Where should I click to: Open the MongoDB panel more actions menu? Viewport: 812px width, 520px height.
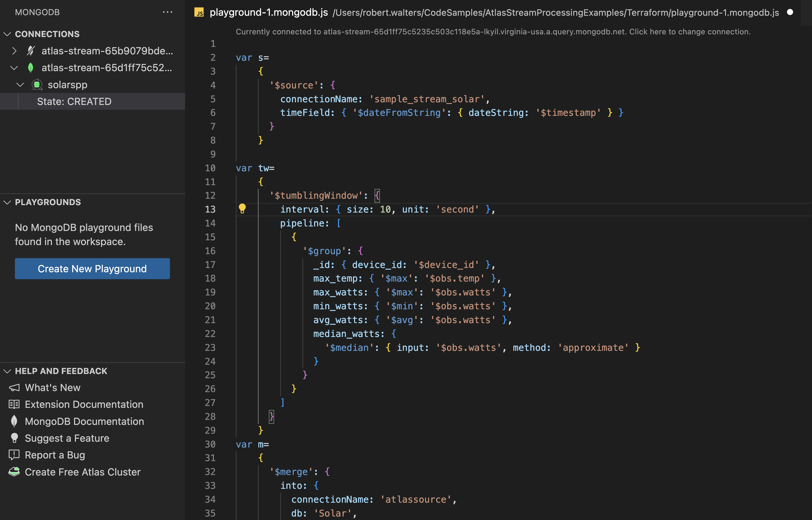coord(168,12)
